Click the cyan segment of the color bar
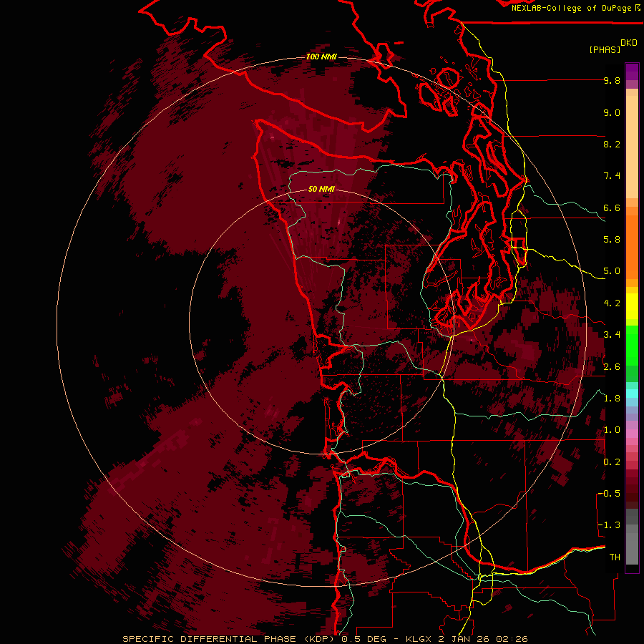Image resolution: width=644 pixels, height=644 pixels. click(x=632, y=394)
